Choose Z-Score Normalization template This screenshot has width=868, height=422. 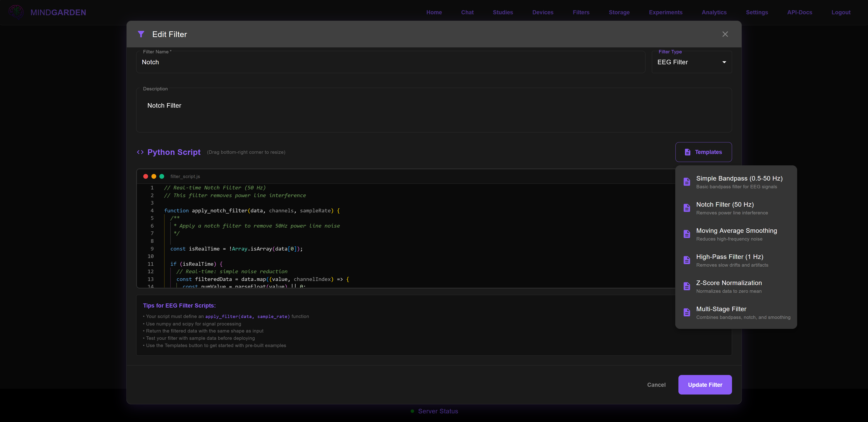[736, 286]
